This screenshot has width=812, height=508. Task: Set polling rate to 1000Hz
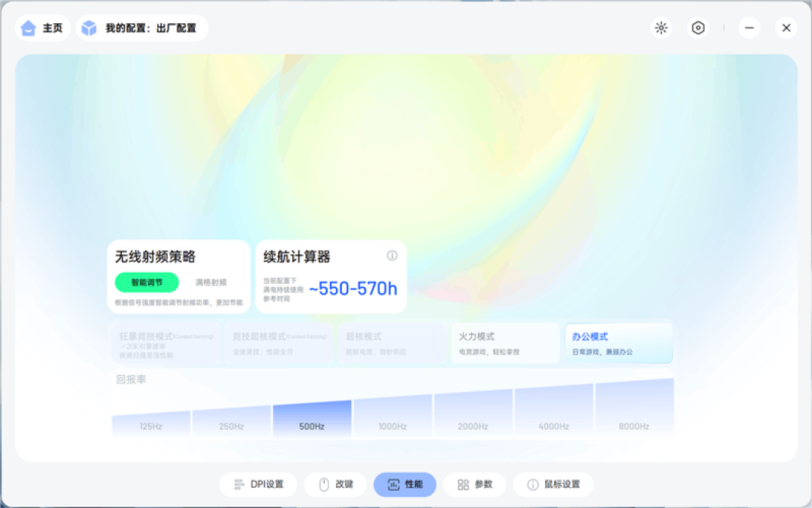pos(392,417)
